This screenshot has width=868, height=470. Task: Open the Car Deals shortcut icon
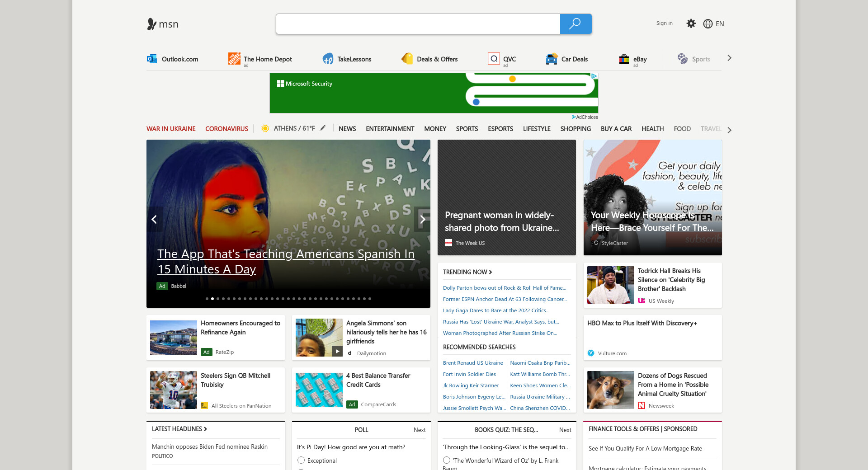click(x=552, y=59)
